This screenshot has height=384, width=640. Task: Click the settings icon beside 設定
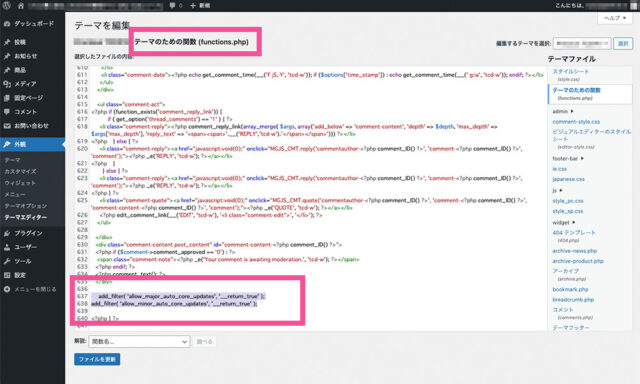[x=7, y=275]
